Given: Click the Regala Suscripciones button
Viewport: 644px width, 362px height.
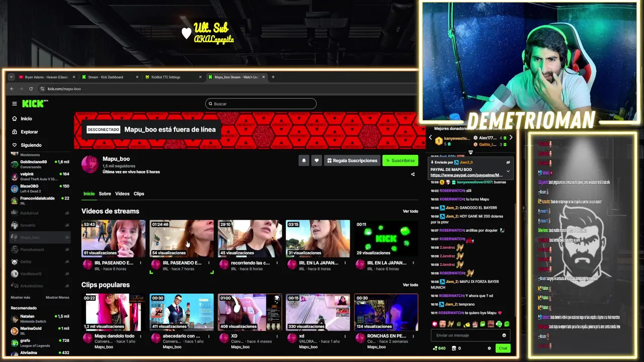Looking at the screenshot, I should tap(352, 160).
